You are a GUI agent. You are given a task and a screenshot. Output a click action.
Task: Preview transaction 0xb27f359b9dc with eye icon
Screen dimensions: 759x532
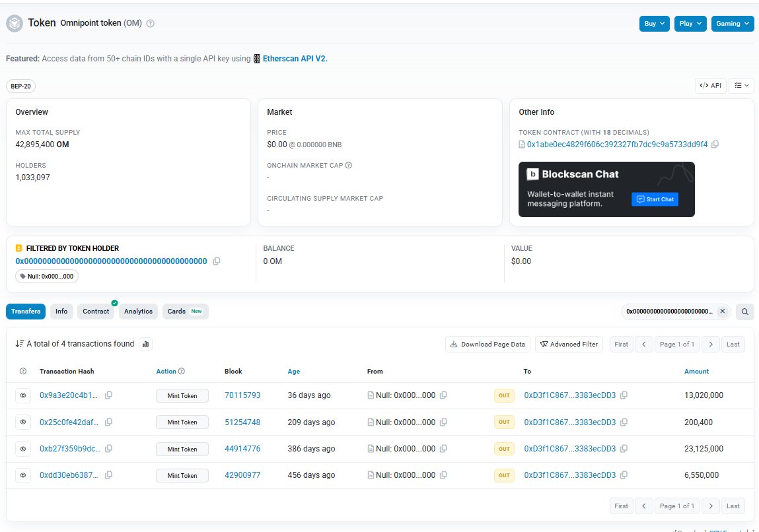point(22,449)
